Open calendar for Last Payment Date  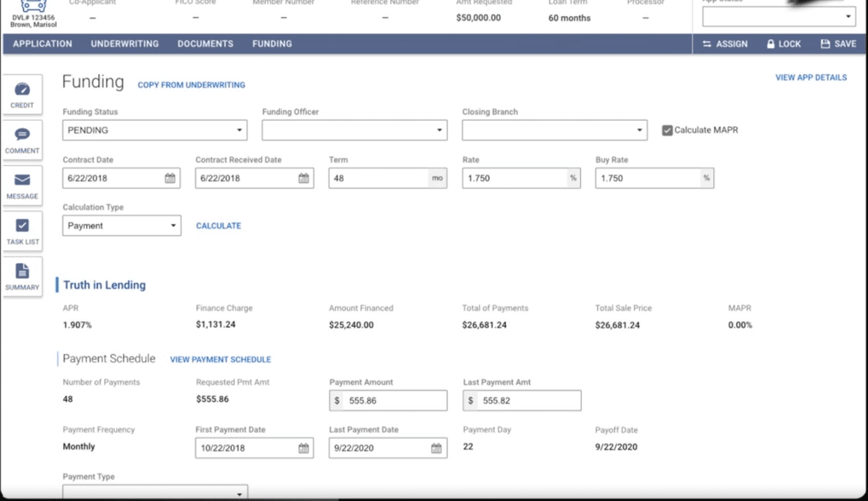click(x=436, y=448)
